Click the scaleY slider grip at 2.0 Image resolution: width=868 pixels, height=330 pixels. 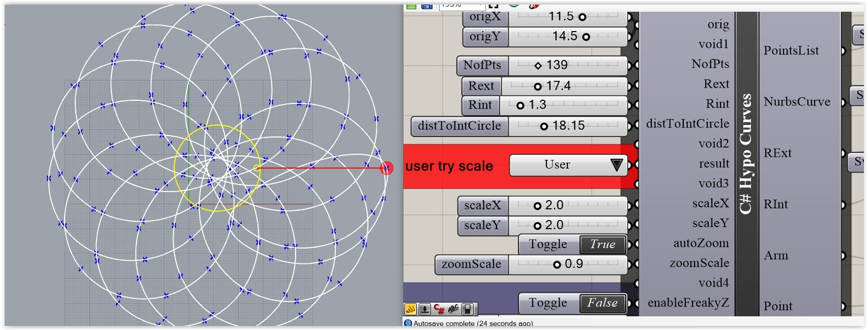point(537,226)
